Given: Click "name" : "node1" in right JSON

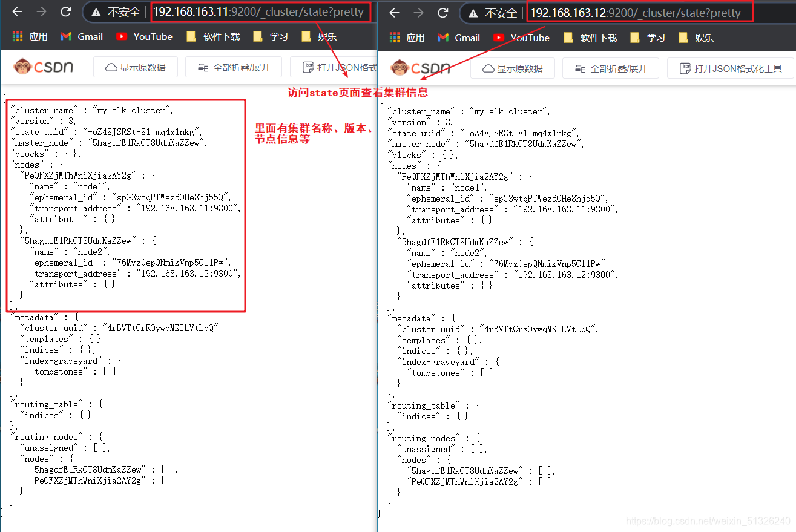Looking at the screenshot, I should point(449,188).
